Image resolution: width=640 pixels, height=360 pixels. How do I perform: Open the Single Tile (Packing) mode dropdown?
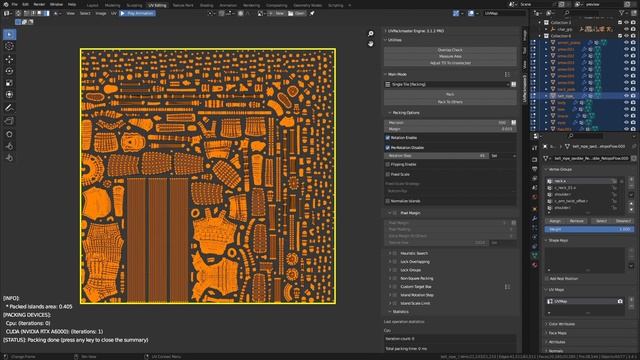(x=447, y=84)
